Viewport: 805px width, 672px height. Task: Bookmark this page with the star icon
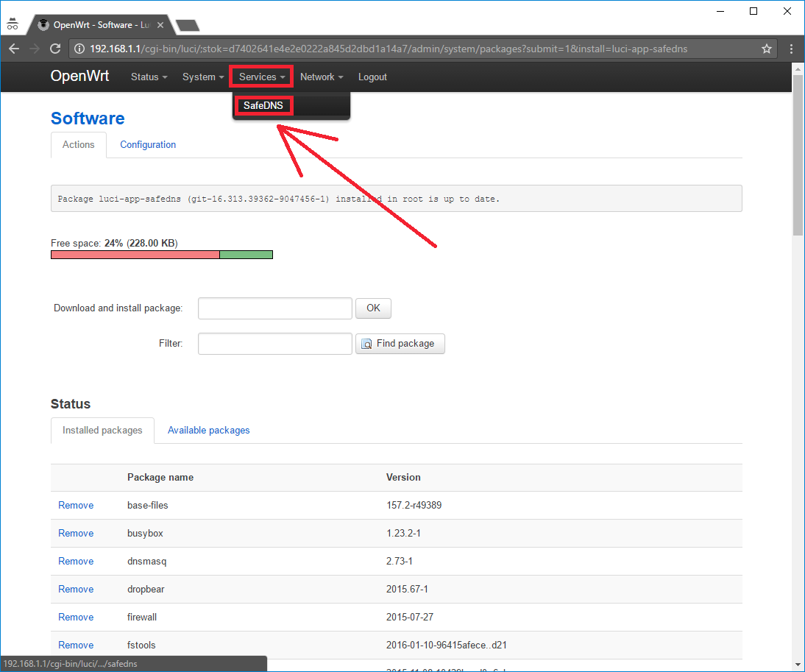coord(767,49)
